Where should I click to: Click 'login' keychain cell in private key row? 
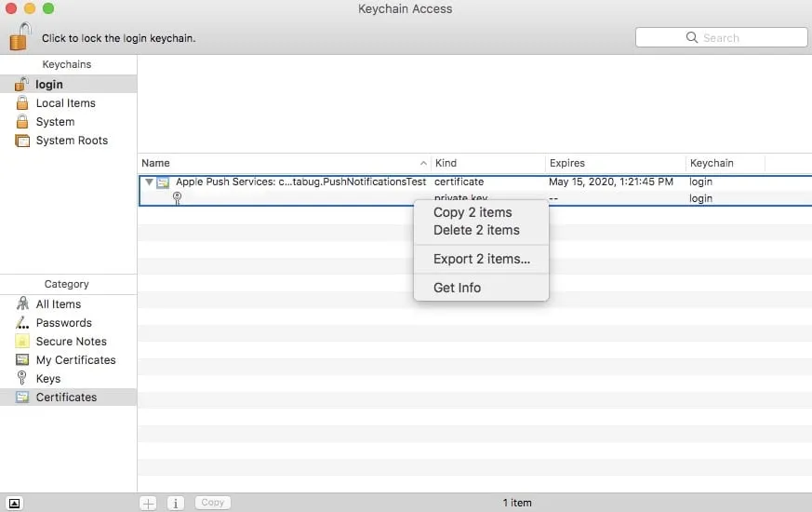(x=700, y=198)
